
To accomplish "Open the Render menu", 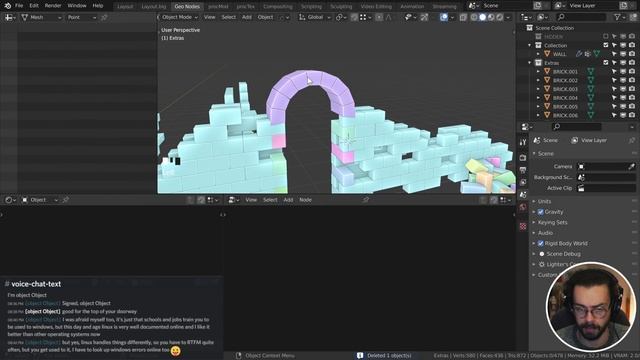I will pos(53,6).
